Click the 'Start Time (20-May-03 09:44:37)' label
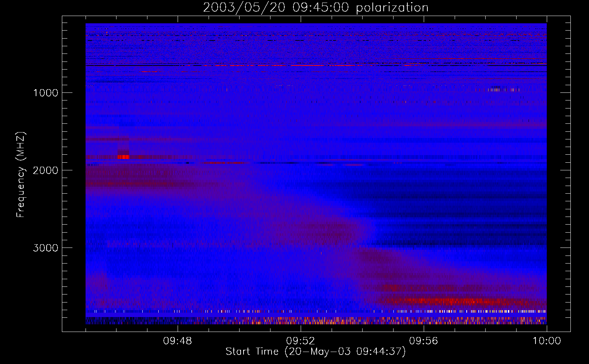The image size is (589, 364). [316, 352]
